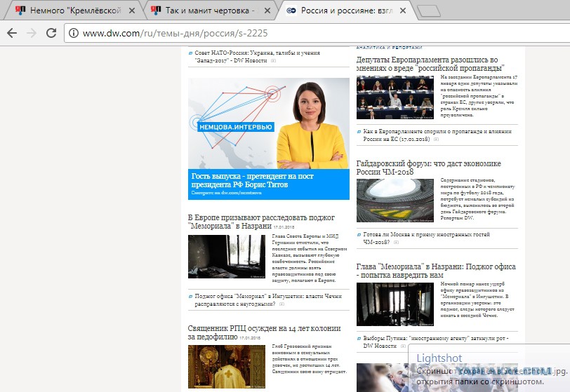The height and width of the screenshot is (392, 570).
Task: Click the charred office interior thumbnail under Глава Мемориала
Action: [x=395, y=304]
